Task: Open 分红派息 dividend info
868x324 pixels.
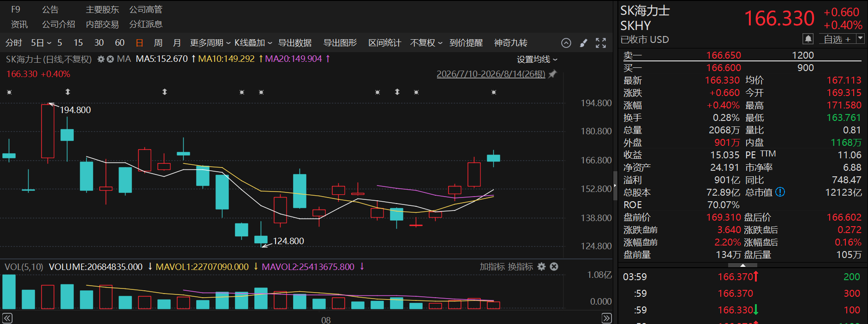Action: 146,24
